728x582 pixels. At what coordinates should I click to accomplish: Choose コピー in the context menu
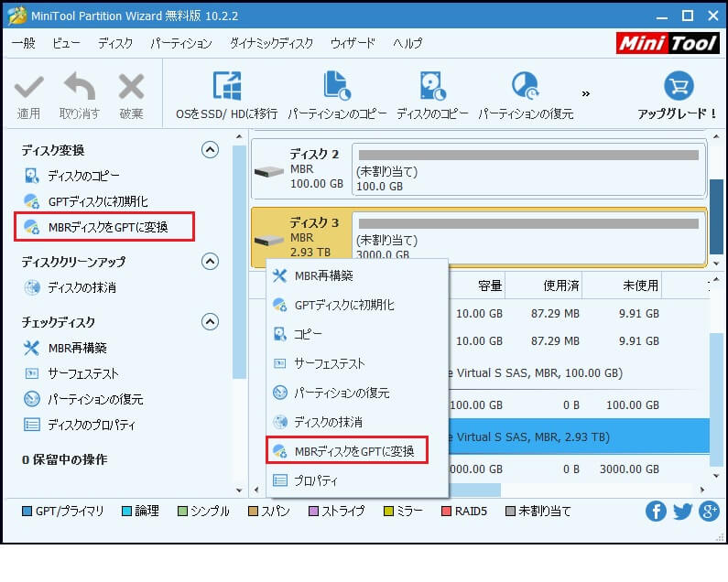point(357,334)
